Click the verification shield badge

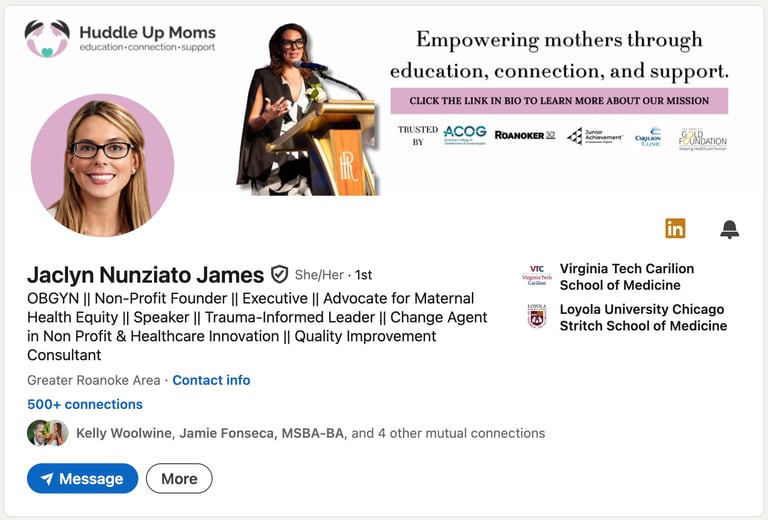point(280,274)
